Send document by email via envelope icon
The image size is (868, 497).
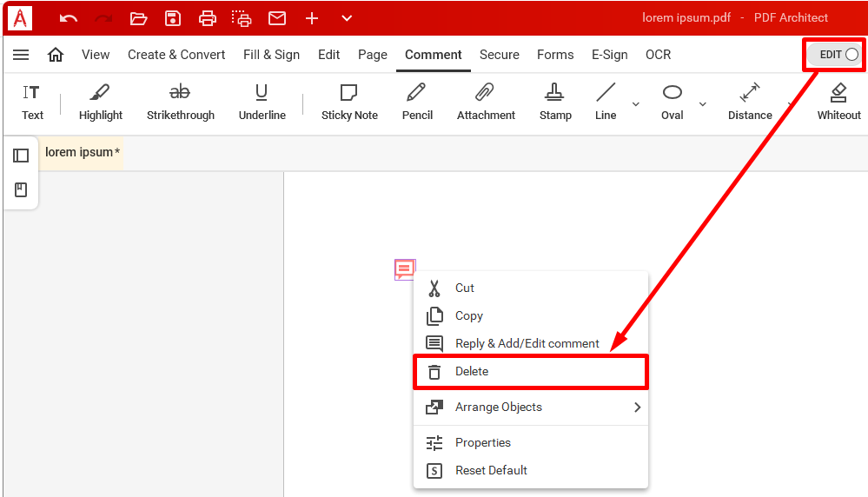[277, 18]
